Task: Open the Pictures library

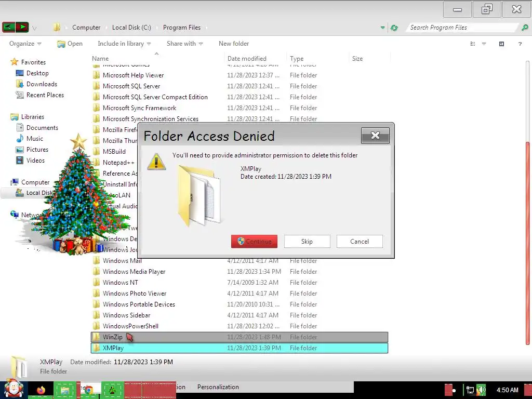Action: pyautogui.click(x=37, y=149)
